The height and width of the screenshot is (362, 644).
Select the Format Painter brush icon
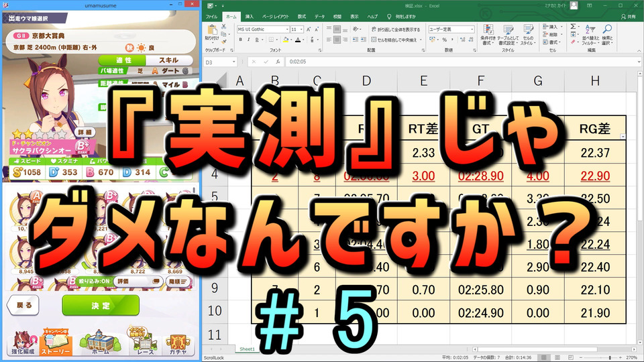pos(224,41)
